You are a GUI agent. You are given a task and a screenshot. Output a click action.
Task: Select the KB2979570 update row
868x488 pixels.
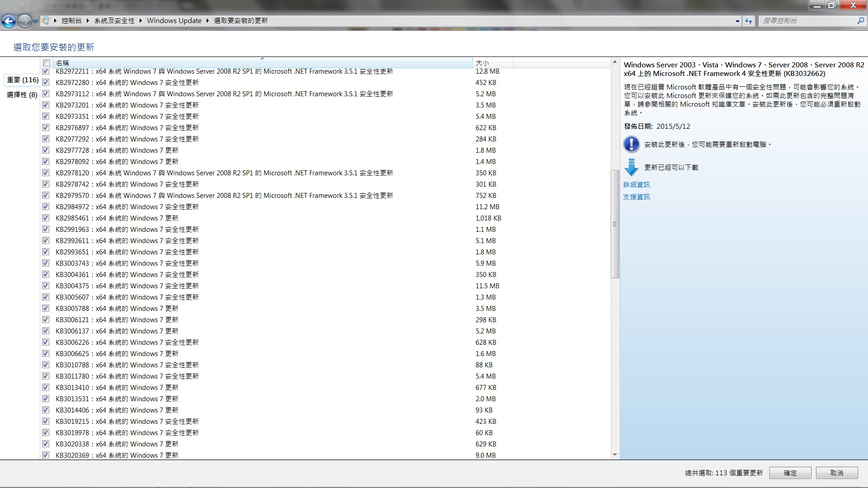(325, 196)
